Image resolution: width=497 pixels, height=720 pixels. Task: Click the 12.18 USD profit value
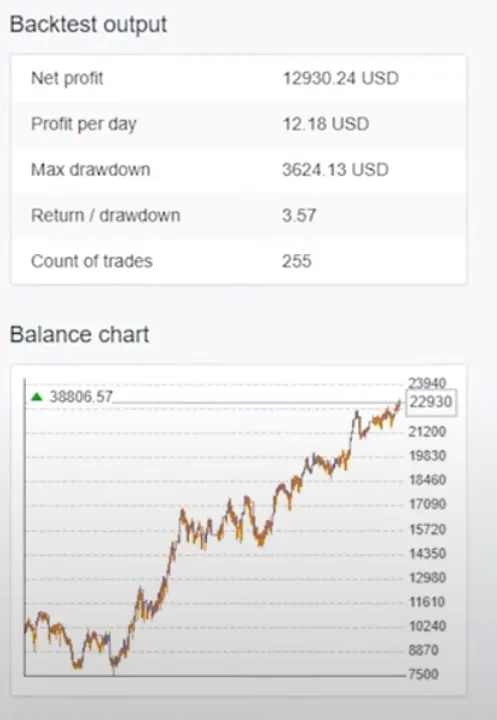(326, 124)
